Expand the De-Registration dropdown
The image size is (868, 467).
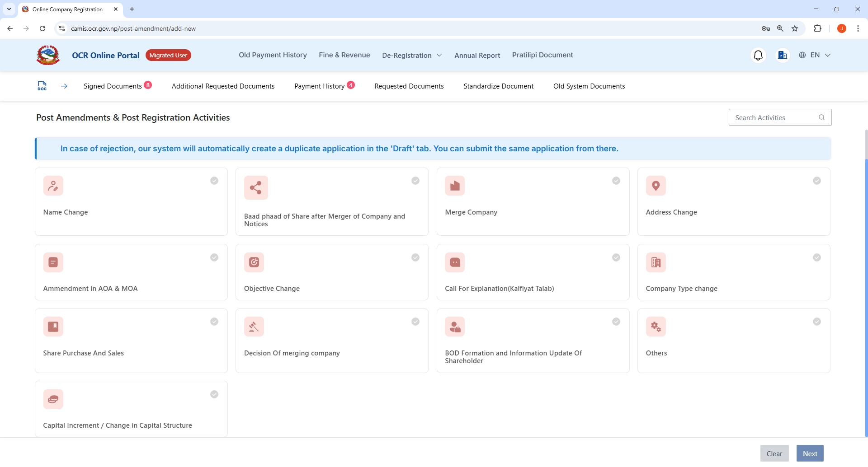(412, 55)
